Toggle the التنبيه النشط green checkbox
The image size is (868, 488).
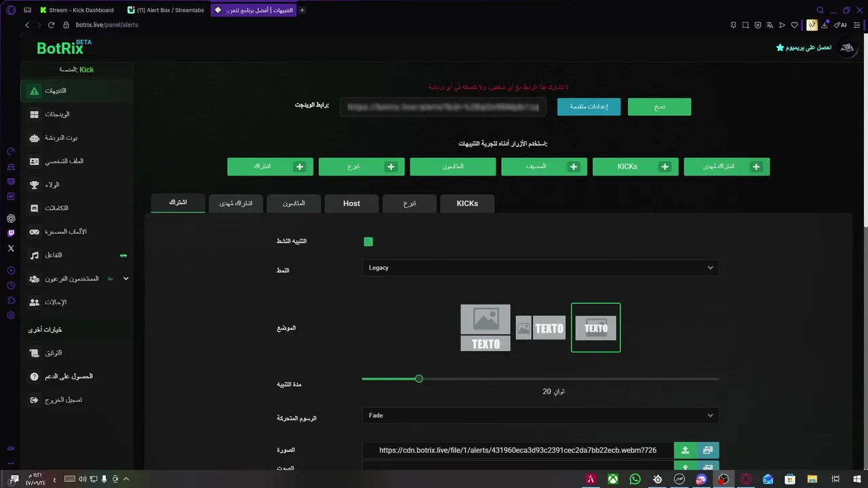pos(368,241)
